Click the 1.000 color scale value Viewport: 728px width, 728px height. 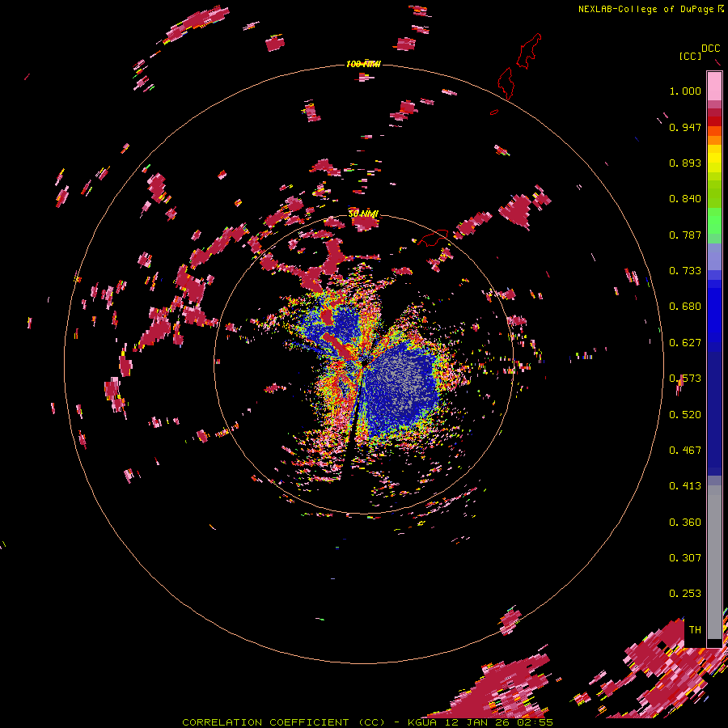point(685,91)
